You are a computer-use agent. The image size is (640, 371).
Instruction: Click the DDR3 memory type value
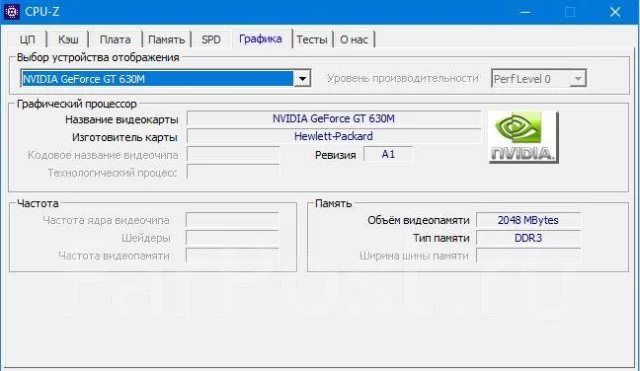click(528, 238)
